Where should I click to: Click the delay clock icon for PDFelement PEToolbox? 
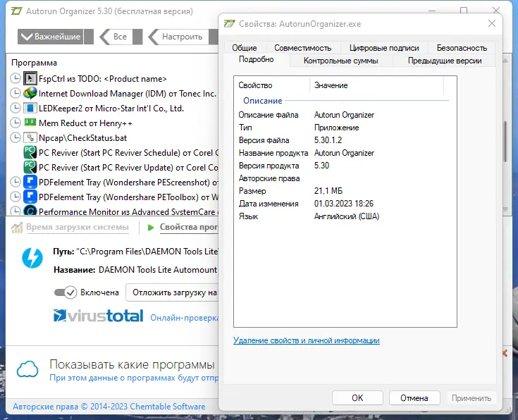(16, 197)
